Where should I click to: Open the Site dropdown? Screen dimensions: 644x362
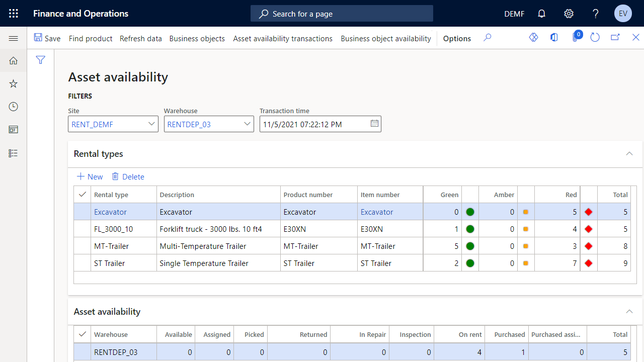coord(152,124)
